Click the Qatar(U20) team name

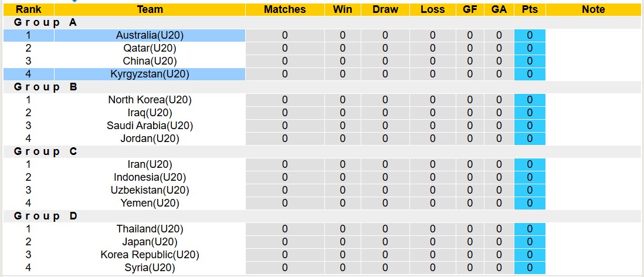[x=150, y=48]
